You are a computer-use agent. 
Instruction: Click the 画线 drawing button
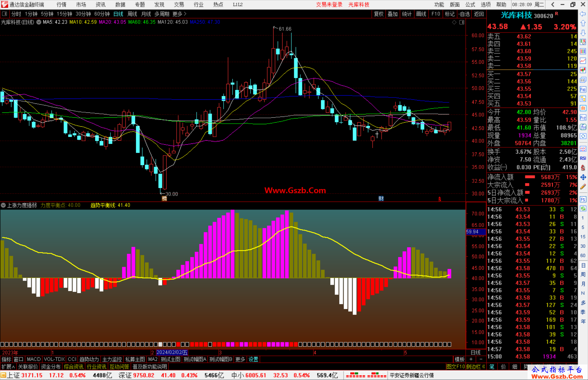421,14
